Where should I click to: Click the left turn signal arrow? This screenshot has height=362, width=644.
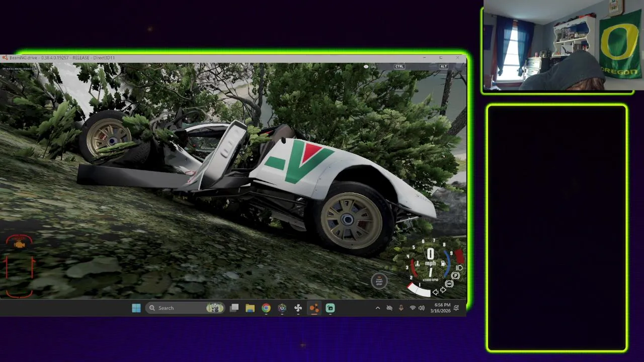tap(436, 292)
